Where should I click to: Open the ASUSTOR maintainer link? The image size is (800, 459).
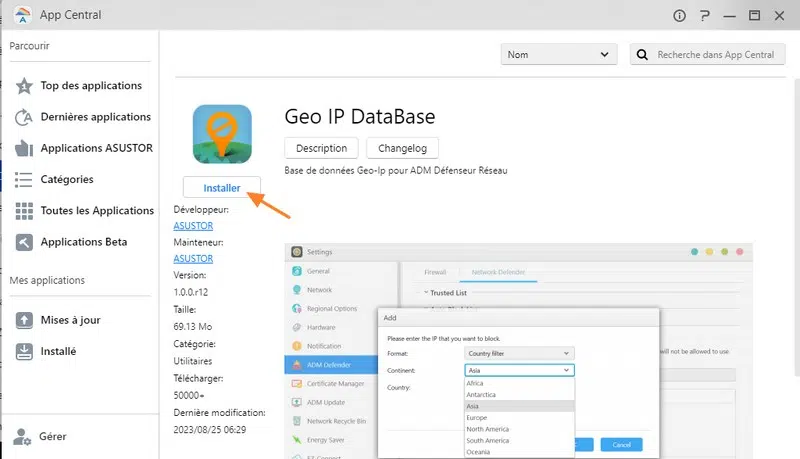point(193,259)
